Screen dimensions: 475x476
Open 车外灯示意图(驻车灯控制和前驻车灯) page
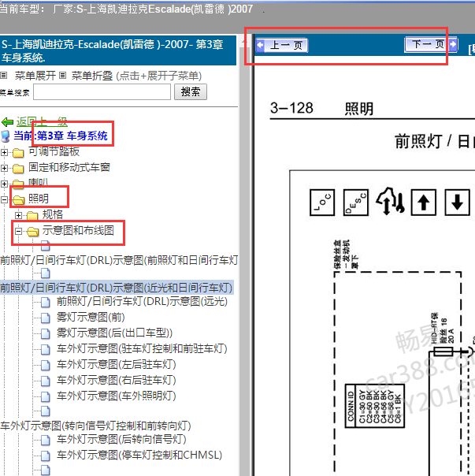142,349
